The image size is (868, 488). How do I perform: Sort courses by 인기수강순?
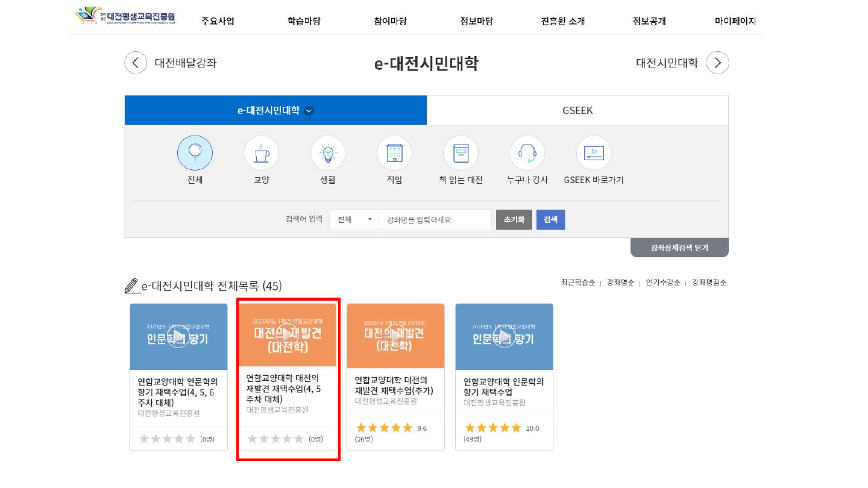coord(662,282)
